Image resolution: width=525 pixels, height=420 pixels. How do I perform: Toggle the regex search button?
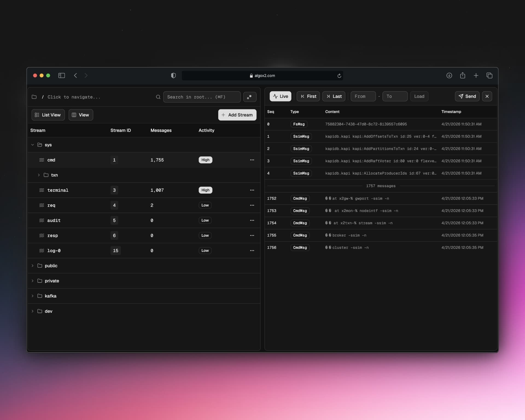coord(250,97)
